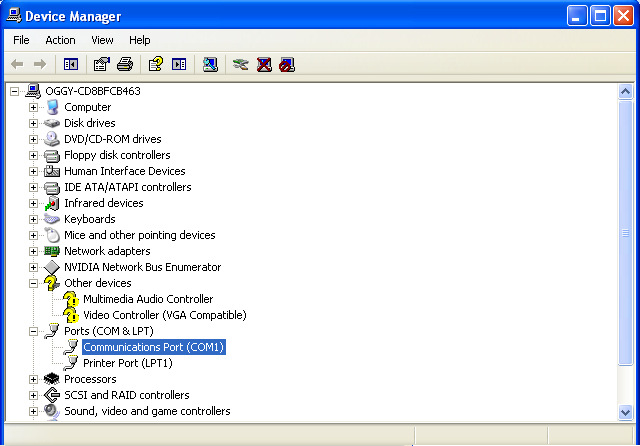
Task: Open the Help menu
Action: click(x=140, y=40)
